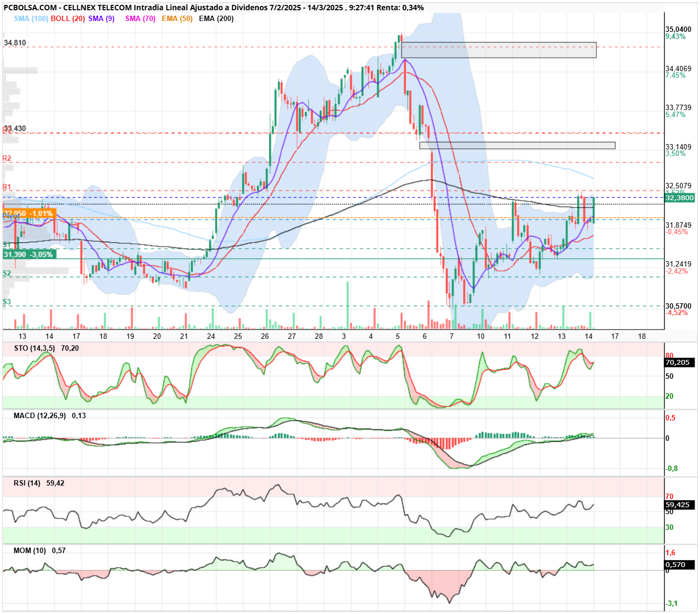
Task: Click date axis label 4
Action: pyautogui.click(x=371, y=336)
